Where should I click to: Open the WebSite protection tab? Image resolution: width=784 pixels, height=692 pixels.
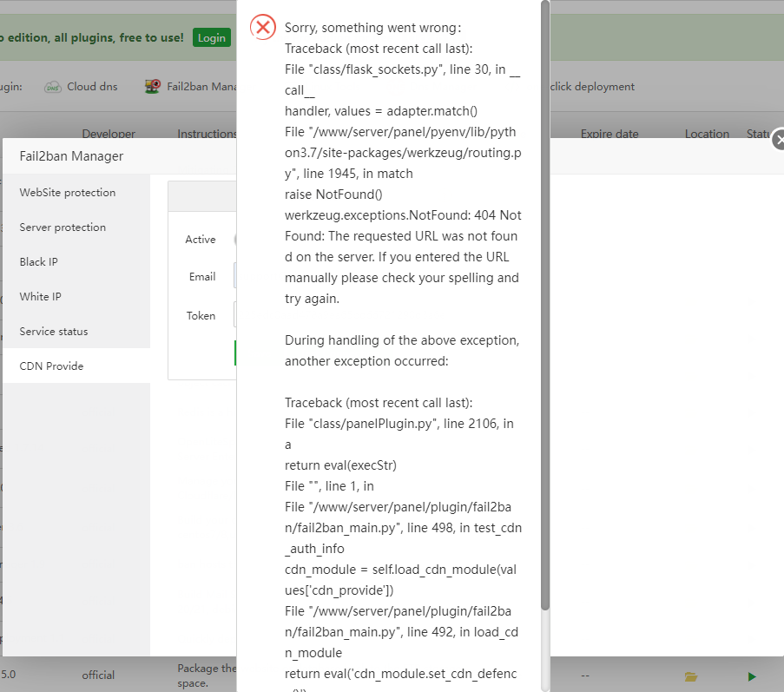pos(68,193)
